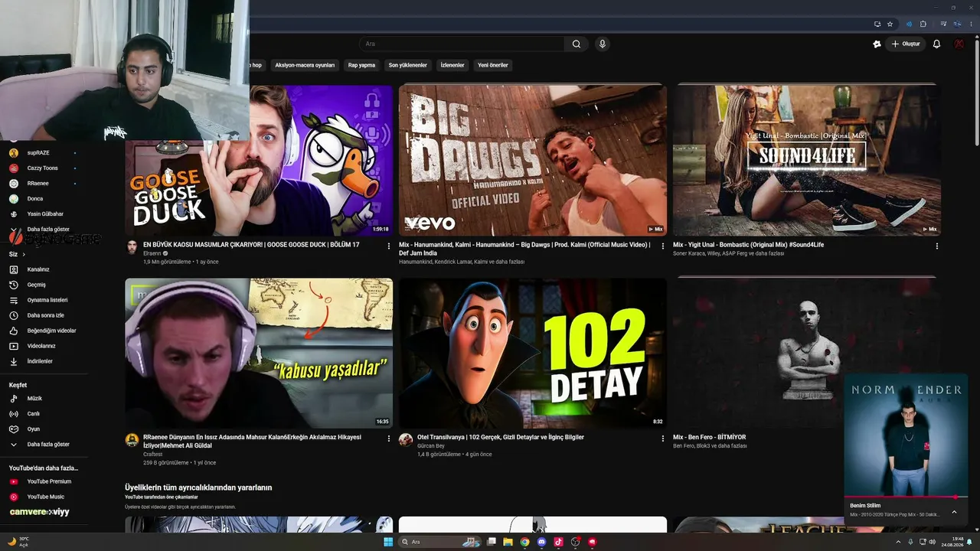This screenshot has width=980, height=551.
Task: Open the RRaenee subscription avatar in sidebar
Action: pos(14,184)
